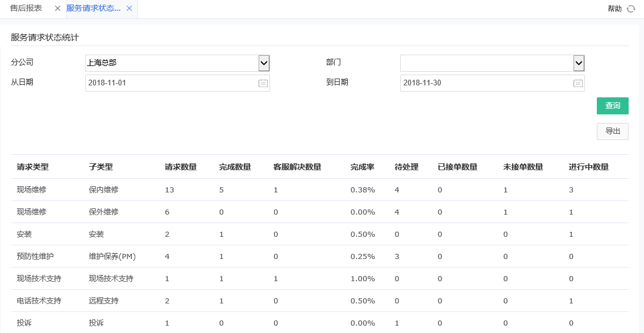644x333 pixels.
Task: Close the 服务请求状态 tab with its X
Action: tap(129, 9)
